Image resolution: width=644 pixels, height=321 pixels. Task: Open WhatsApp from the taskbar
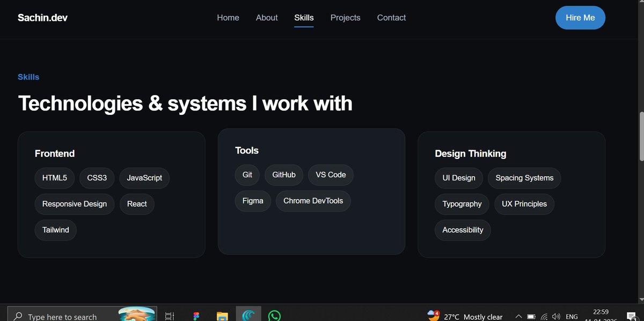pyautogui.click(x=274, y=316)
